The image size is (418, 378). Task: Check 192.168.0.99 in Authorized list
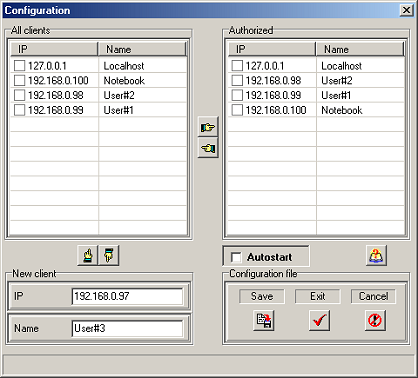pos(237,95)
